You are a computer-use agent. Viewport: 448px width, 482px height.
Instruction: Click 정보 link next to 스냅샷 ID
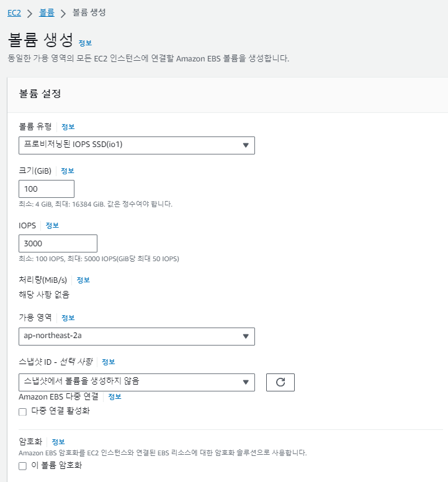pyautogui.click(x=108, y=362)
